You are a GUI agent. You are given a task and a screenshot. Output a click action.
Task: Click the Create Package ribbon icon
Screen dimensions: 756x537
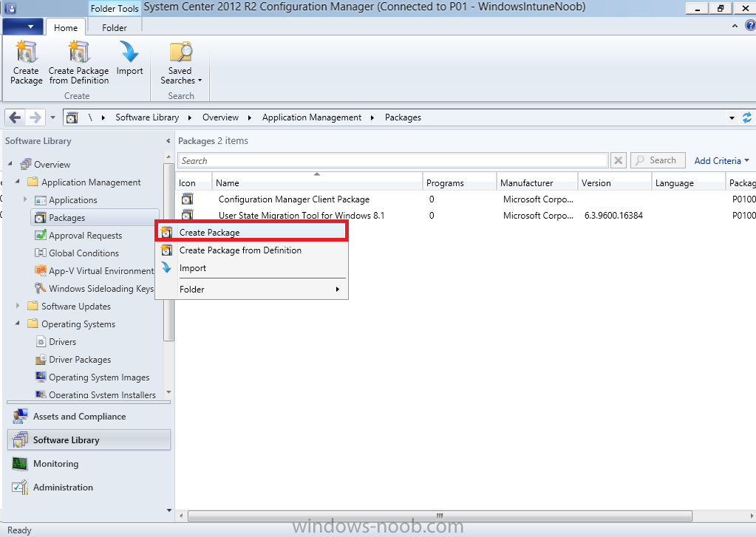point(26,52)
